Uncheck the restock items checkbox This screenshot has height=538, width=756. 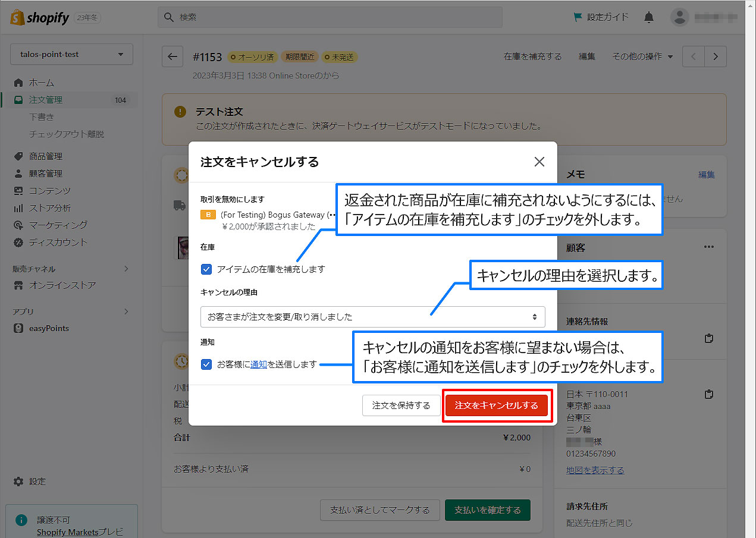[206, 269]
